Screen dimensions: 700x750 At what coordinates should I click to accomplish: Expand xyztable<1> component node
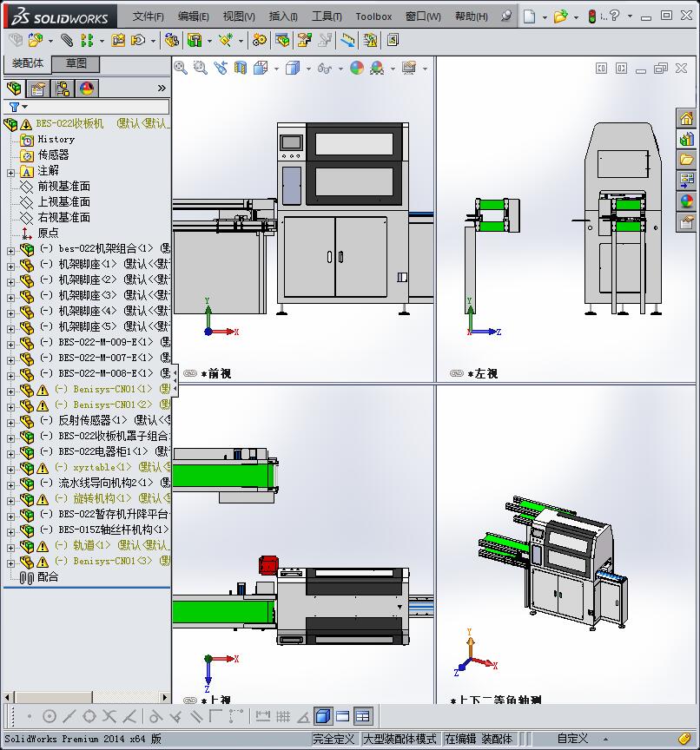point(11,470)
